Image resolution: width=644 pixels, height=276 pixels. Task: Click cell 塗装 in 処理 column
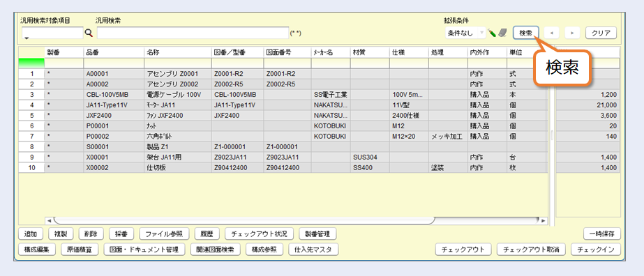[x=448, y=167]
